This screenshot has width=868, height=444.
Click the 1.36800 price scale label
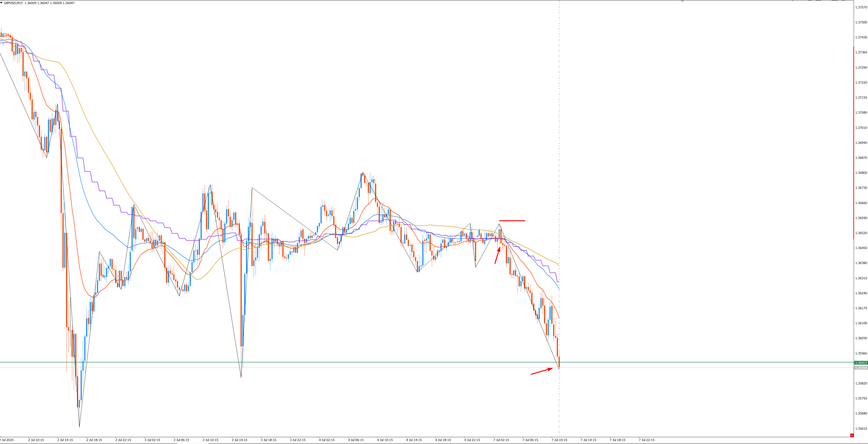pos(861,173)
